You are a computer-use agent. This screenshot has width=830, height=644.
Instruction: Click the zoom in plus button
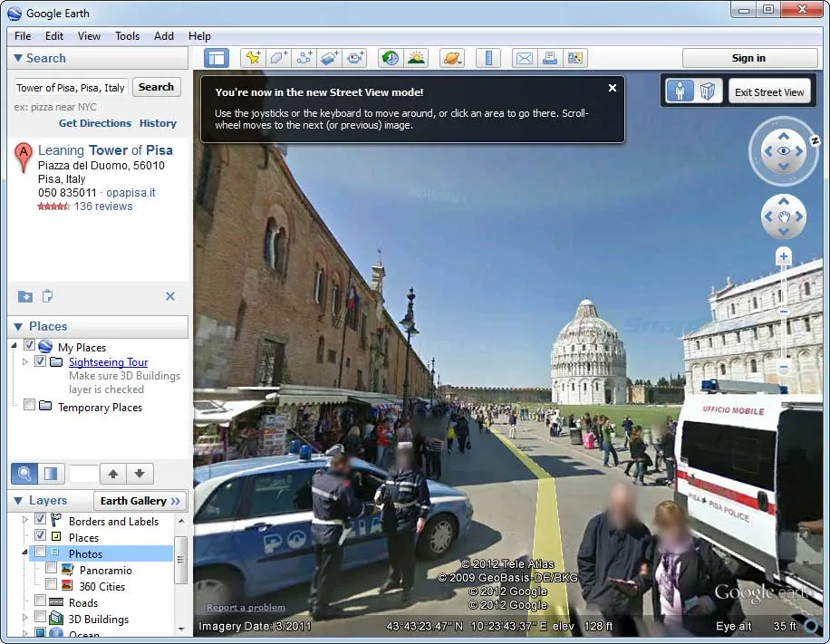point(784,257)
